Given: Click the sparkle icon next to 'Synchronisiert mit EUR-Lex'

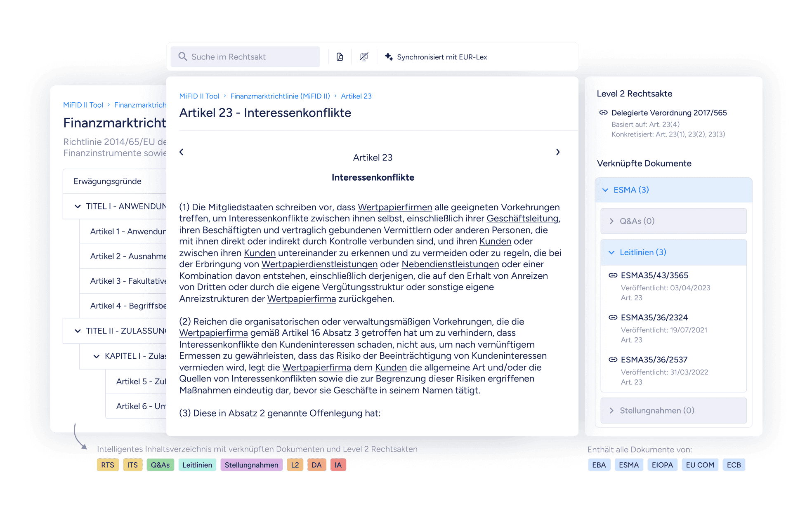Looking at the screenshot, I should point(389,56).
